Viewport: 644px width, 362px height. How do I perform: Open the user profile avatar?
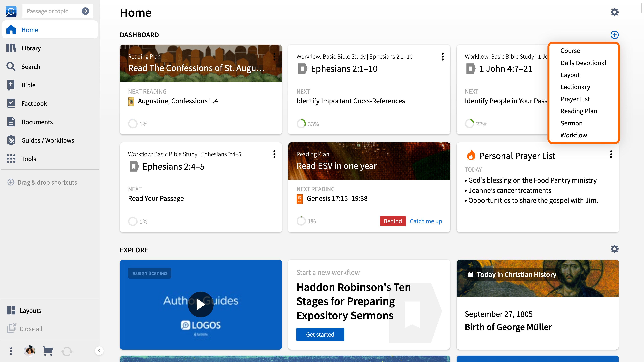click(x=30, y=351)
